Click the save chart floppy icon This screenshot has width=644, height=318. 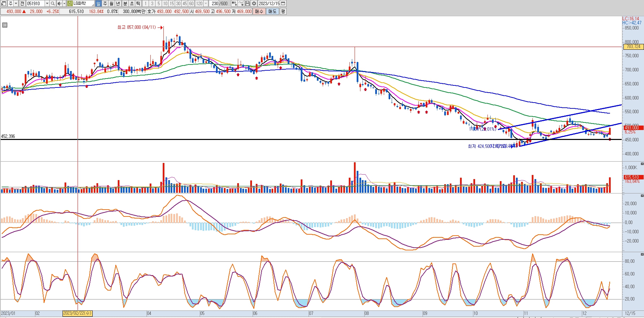click(248, 3)
